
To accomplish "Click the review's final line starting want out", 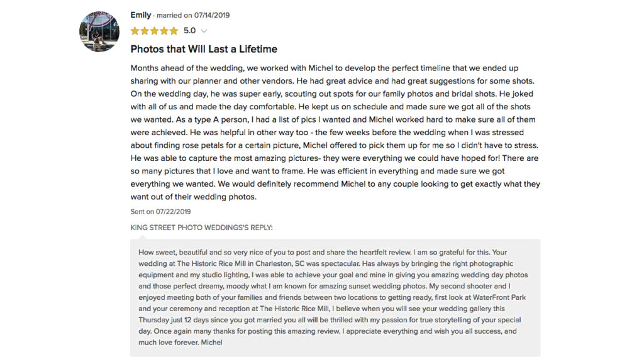I will click(x=194, y=197).
